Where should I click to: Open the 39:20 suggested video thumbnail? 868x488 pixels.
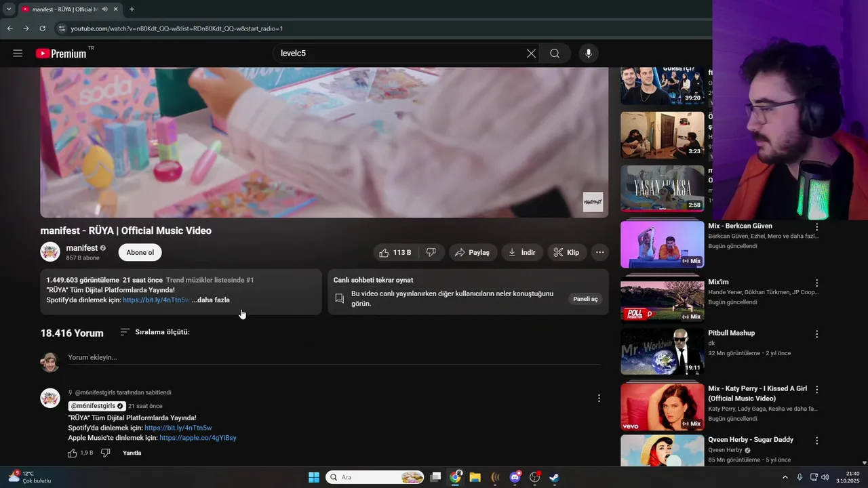coord(663,86)
